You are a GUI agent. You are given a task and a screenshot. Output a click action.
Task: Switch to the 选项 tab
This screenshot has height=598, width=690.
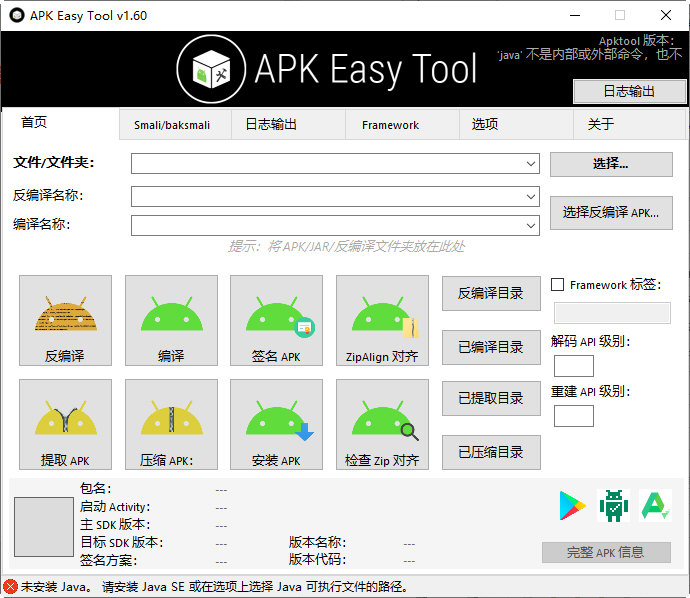516,125
